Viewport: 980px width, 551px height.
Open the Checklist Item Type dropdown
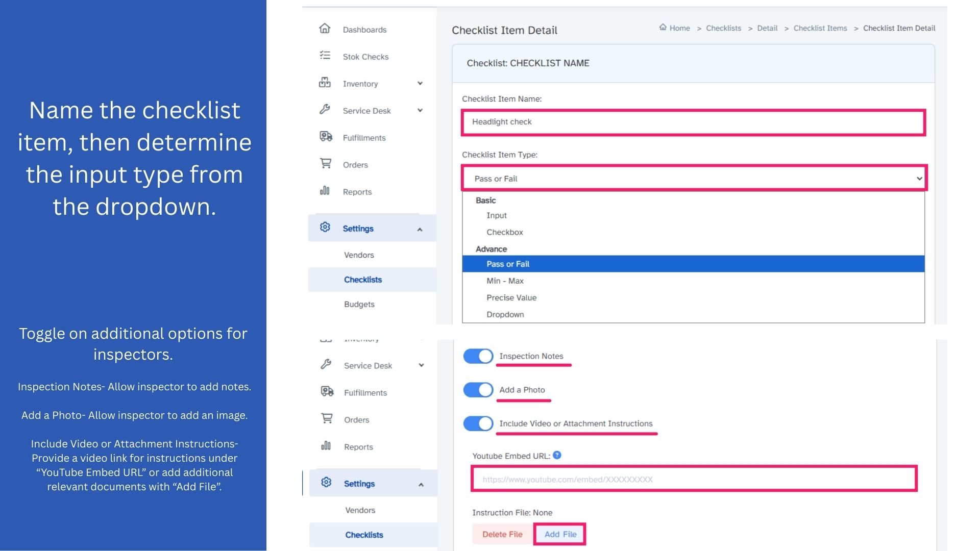pos(694,179)
